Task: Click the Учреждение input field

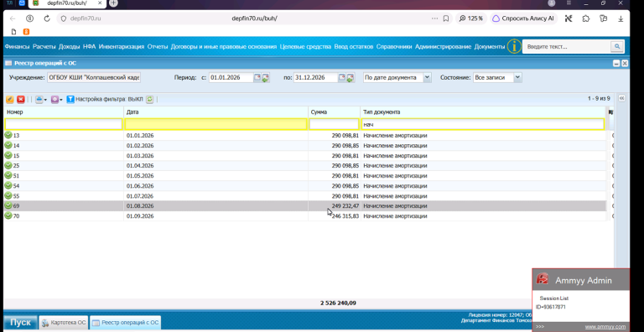Action: coord(94,77)
